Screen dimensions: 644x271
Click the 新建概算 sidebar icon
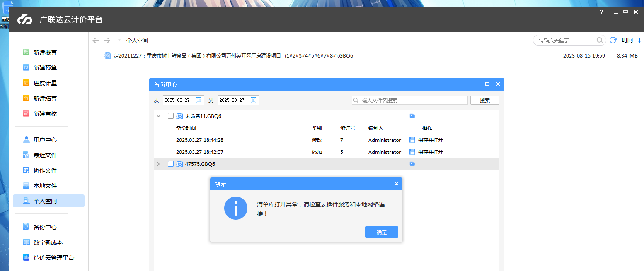[26, 52]
